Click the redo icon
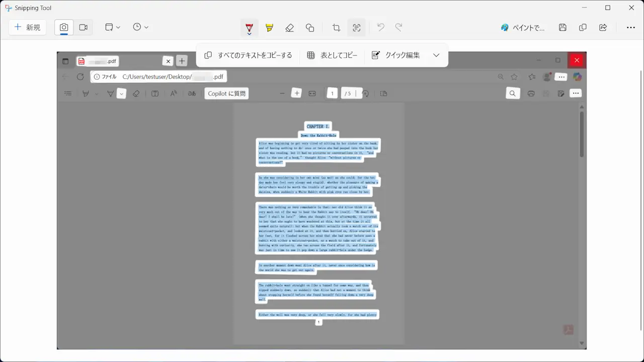This screenshot has height=362, width=644. (x=398, y=28)
